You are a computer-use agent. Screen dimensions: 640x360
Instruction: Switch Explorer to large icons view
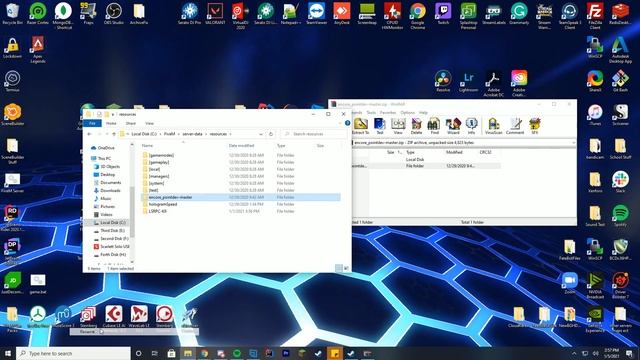pyautogui.click(x=346, y=268)
